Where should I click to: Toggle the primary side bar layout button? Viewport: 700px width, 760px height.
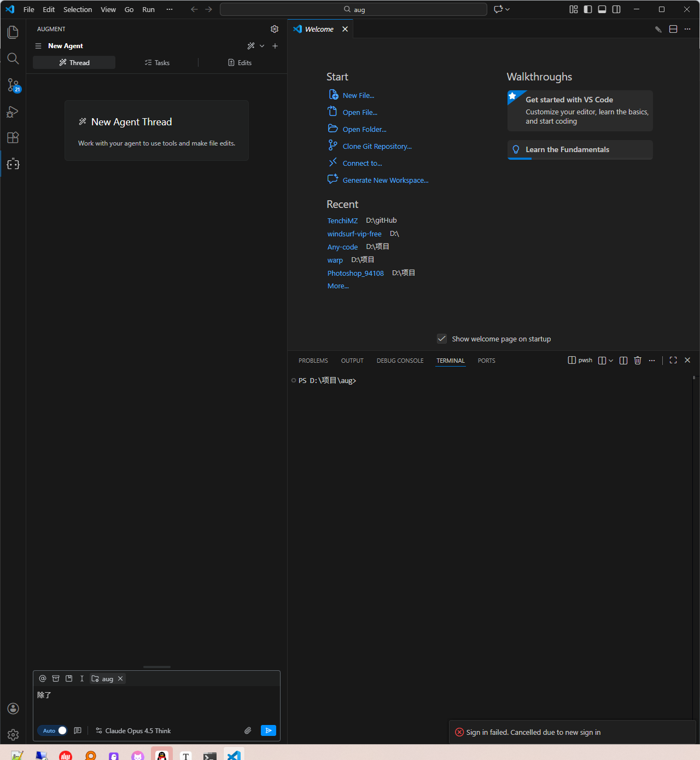pos(588,9)
